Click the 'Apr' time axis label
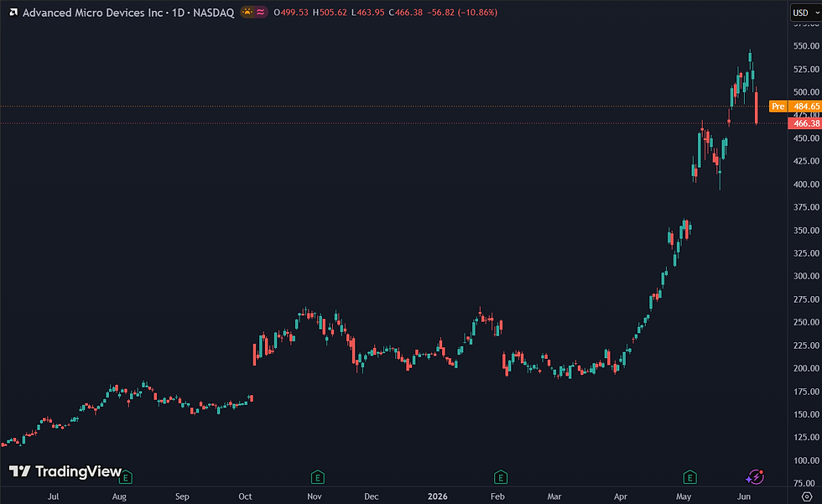The height and width of the screenshot is (504, 822). pyautogui.click(x=621, y=496)
